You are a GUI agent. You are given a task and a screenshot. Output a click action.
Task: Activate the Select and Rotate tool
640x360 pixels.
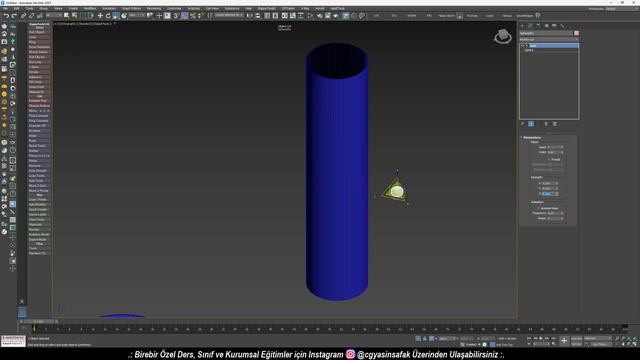coord(108,16)
